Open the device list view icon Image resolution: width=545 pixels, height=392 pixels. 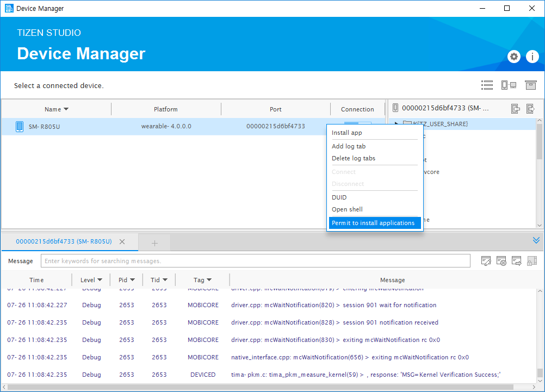pyautogui.click(x=487, y=85)
